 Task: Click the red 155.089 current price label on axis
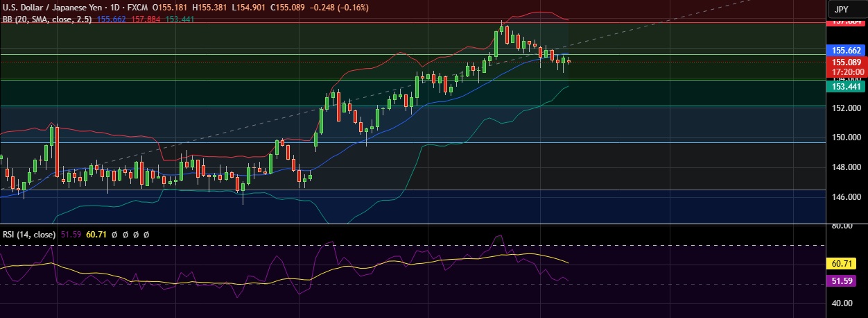click(847, 62)
